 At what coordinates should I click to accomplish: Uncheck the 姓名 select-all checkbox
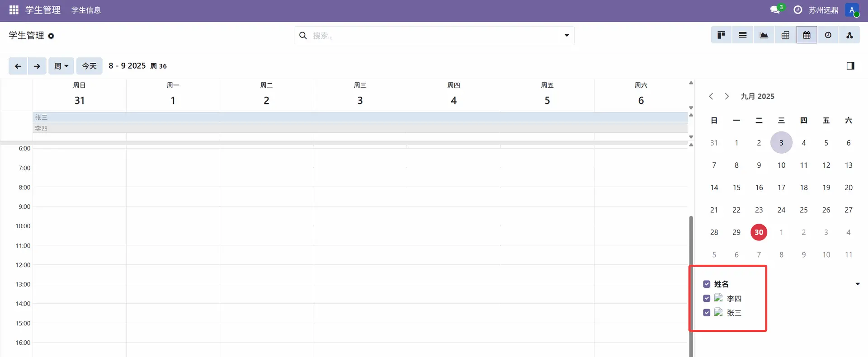pyautogui.click(x=707, y=284)
